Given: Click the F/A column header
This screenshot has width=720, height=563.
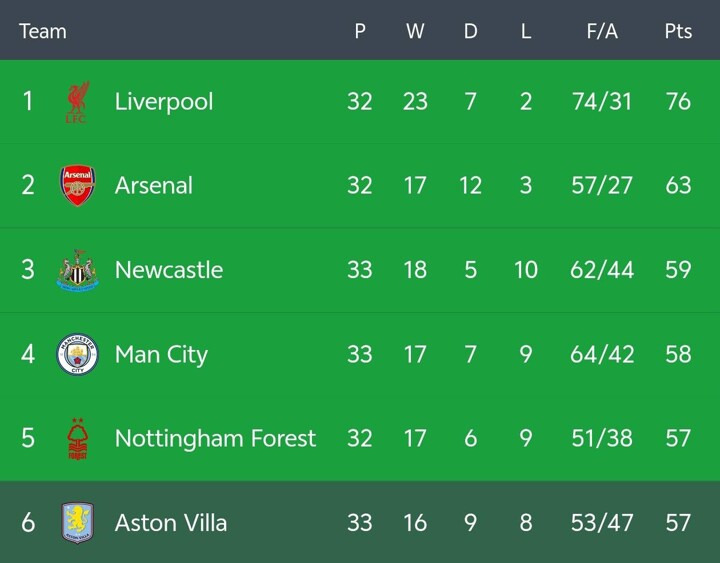Looking at the screenshot, I should pyautogui.click(x=602, y=31).
